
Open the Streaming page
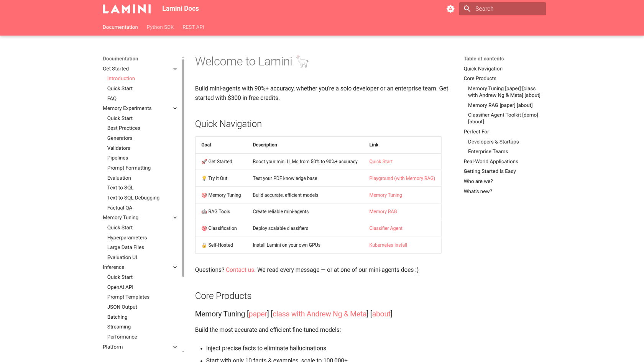[x=119, y=327]
